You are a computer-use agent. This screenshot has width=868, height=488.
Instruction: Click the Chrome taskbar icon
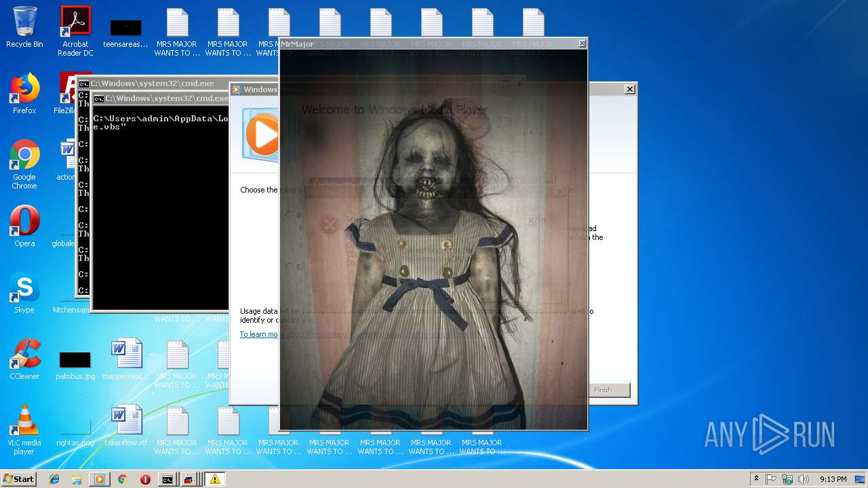[x=122, y=479]
